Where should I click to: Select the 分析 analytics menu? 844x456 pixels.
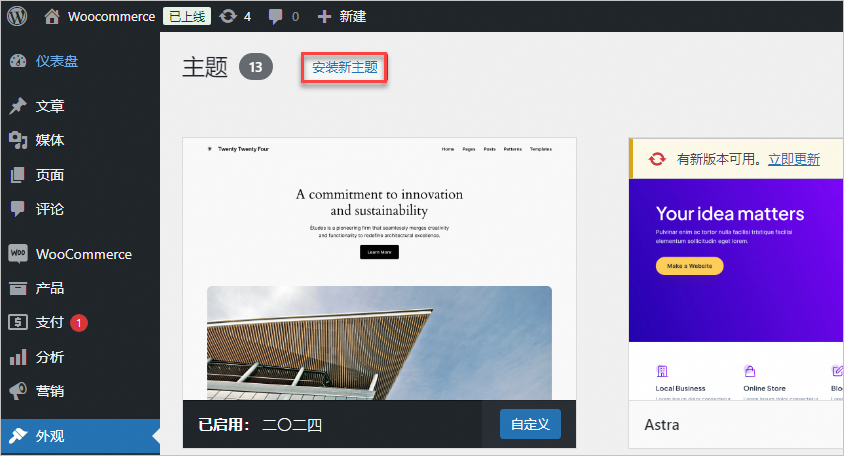pyautogui.click(x=49, y=357)
